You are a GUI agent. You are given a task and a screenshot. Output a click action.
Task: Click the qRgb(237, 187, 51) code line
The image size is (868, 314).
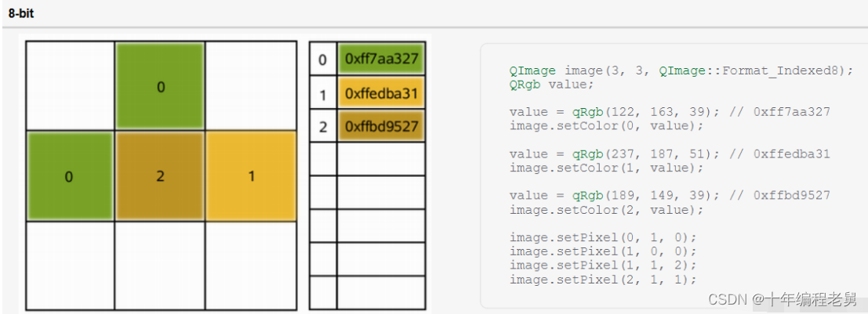coord(670,153)
